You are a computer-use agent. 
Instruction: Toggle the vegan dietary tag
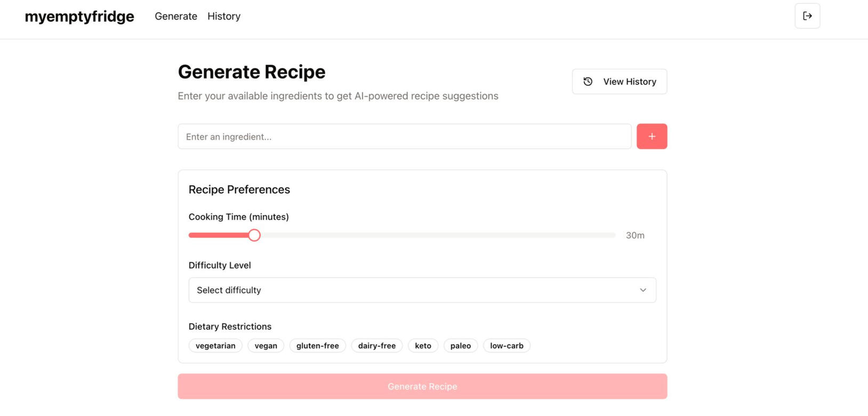point(266,346)
